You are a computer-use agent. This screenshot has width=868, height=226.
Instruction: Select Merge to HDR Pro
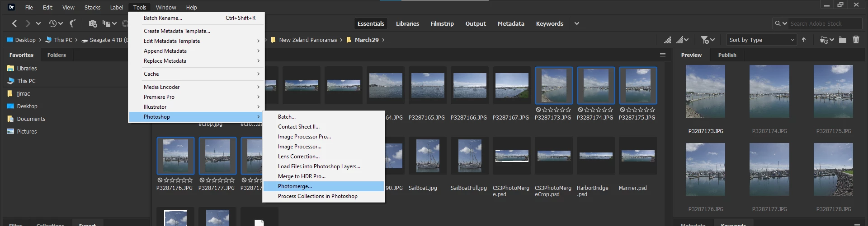[x=324, y=176]
